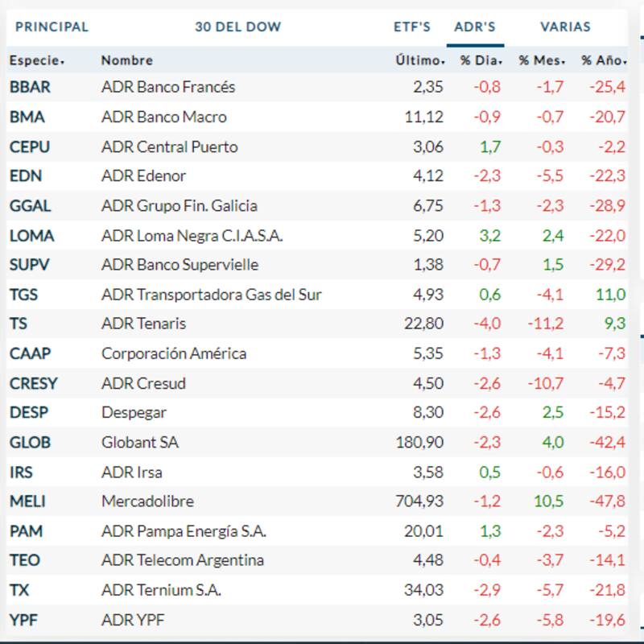Open ADR Tenaris name link

tap(143, 324)
